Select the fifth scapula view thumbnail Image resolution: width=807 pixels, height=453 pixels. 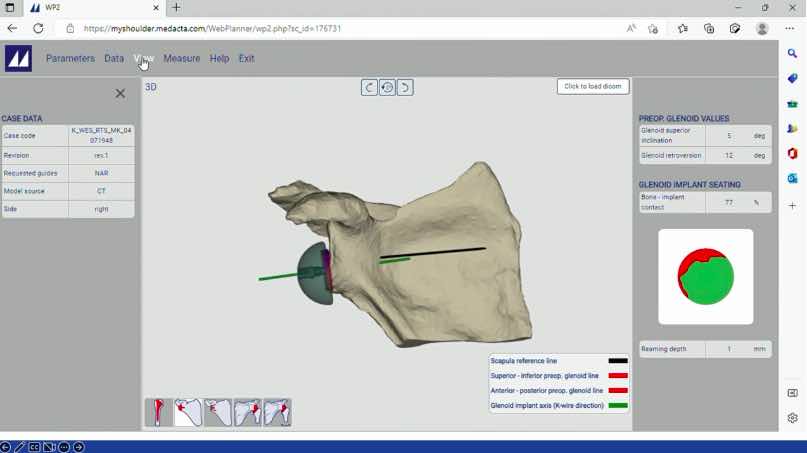click(x=277, y=412)
